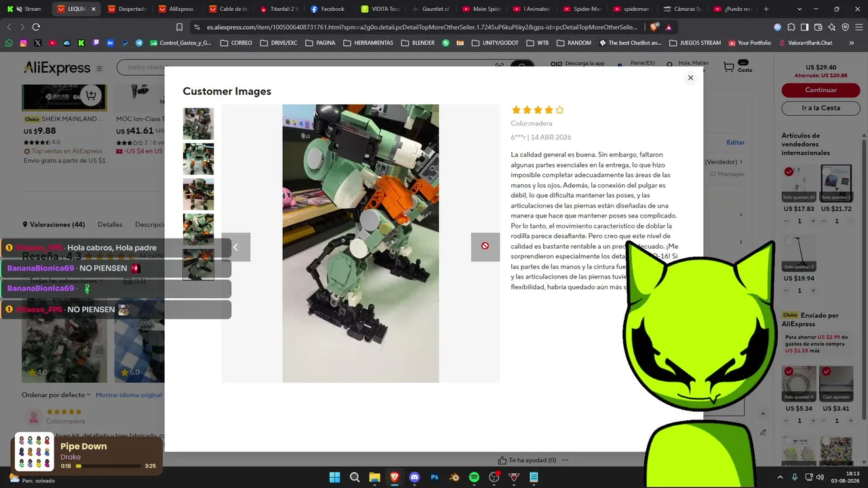The height and width of the screenshot is (488, 868).
Task: Switch to the Despertador tab
Action: (127, 9)
